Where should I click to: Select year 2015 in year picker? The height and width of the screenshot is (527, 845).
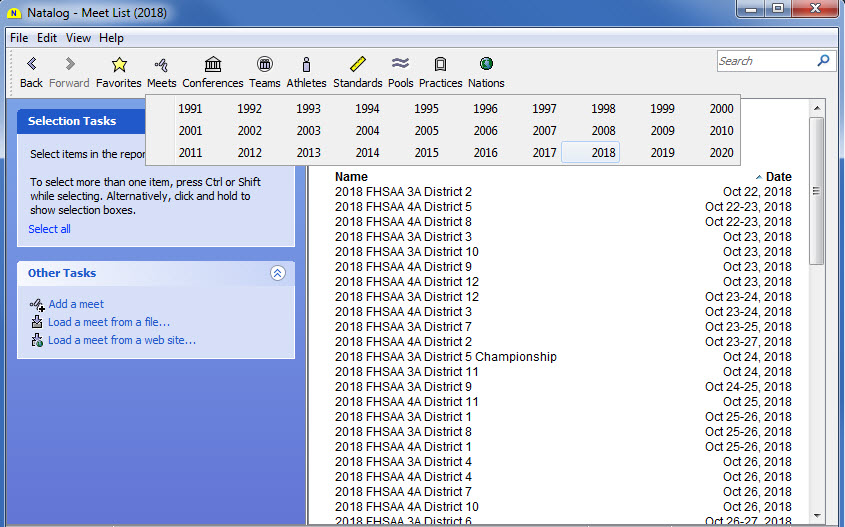[426, 153]
